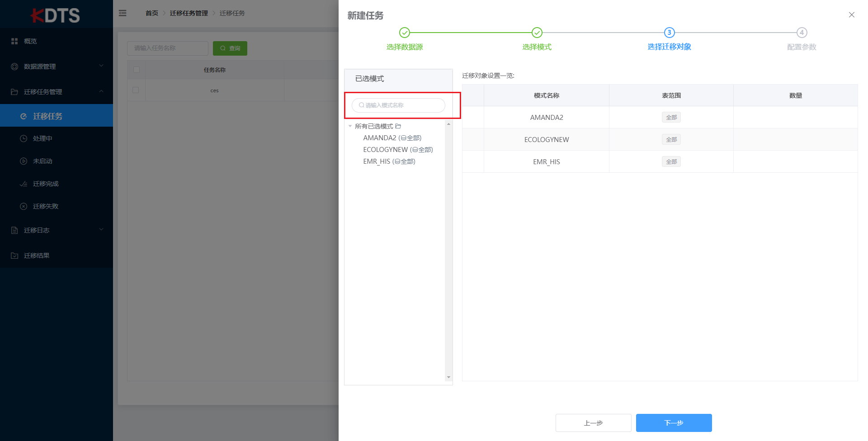Click 全部 tag in the EMR_HIS row
Viewport: 868px width, 441px height.
pyautogui.click(x=671, y=162)
